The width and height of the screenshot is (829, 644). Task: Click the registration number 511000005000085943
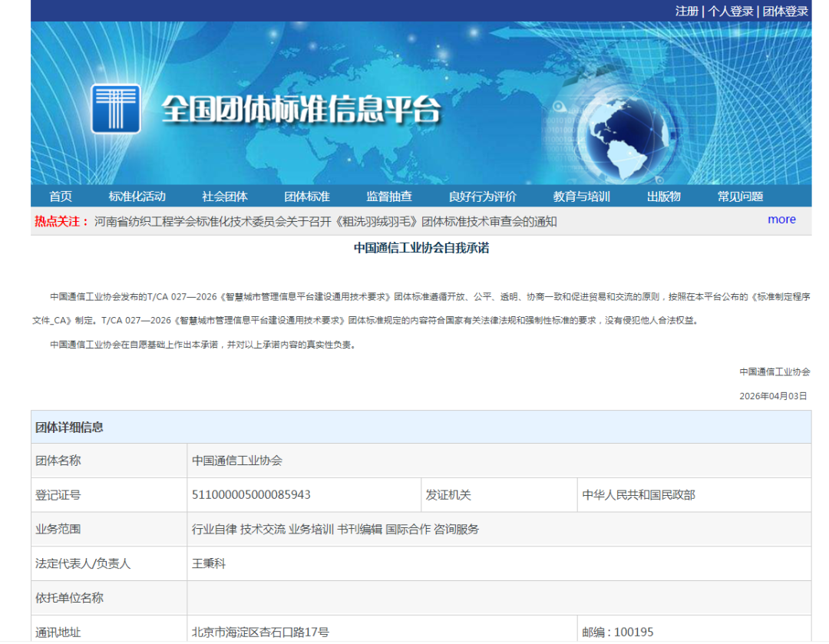pos(251,495)
